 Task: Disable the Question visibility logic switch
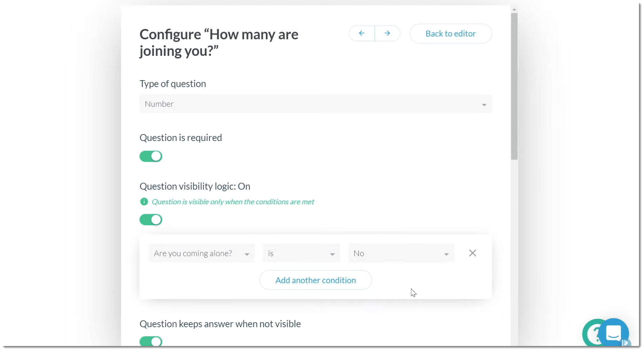[x=151, y=220]
